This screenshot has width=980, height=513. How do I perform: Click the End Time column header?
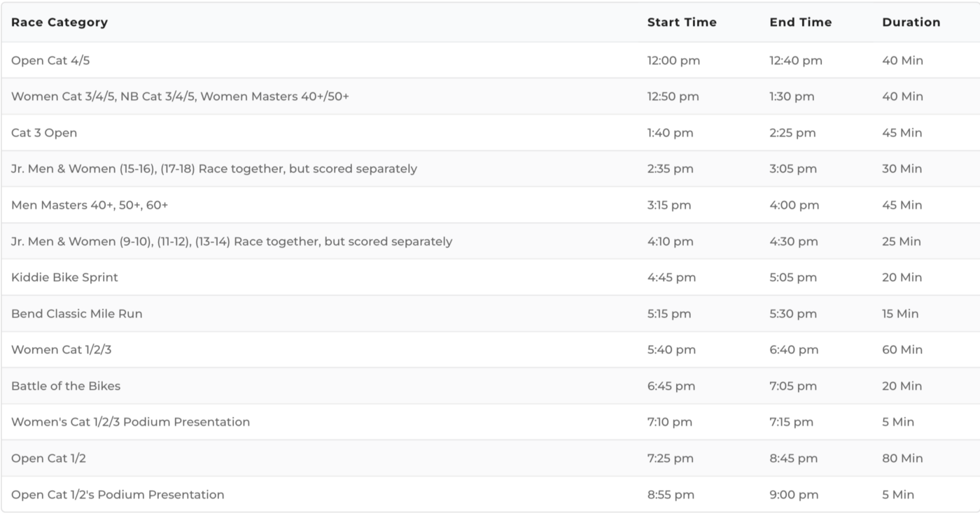click(x=801, y=22)
